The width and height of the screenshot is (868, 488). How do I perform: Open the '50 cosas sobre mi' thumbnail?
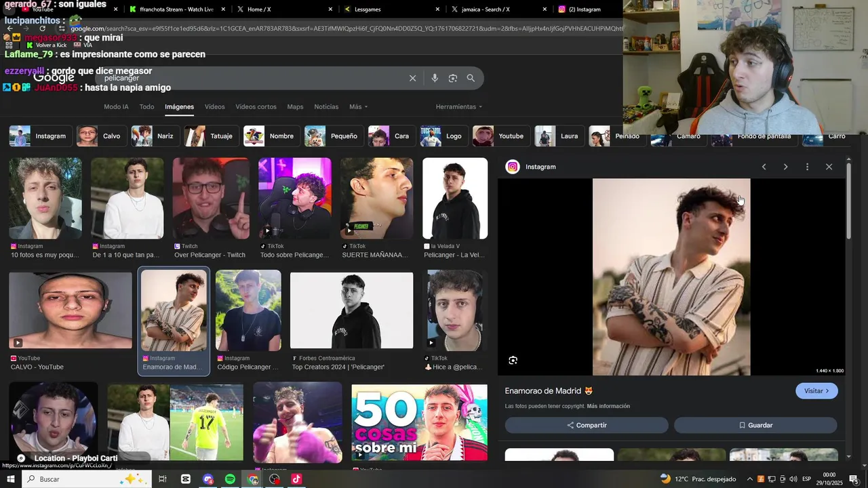[419, 424]
